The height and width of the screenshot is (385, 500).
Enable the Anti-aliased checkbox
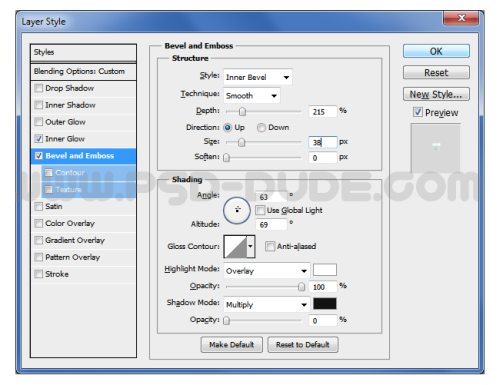tap(270, 246)
